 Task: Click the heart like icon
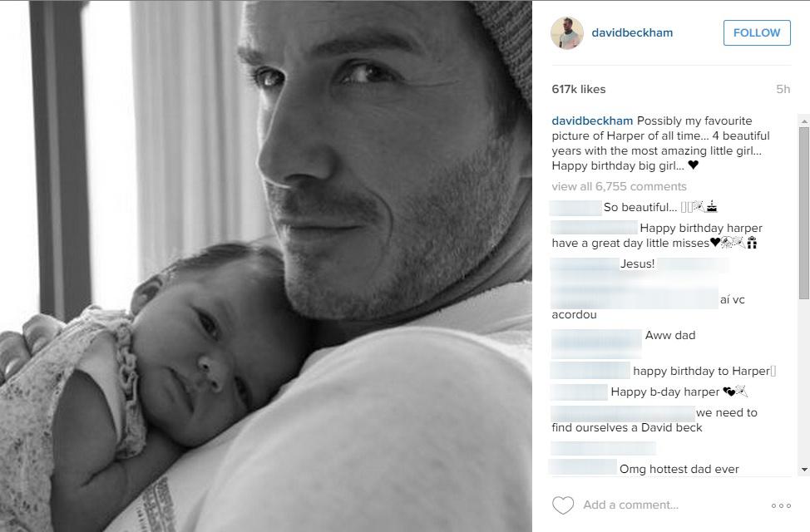tap(562, 505)
